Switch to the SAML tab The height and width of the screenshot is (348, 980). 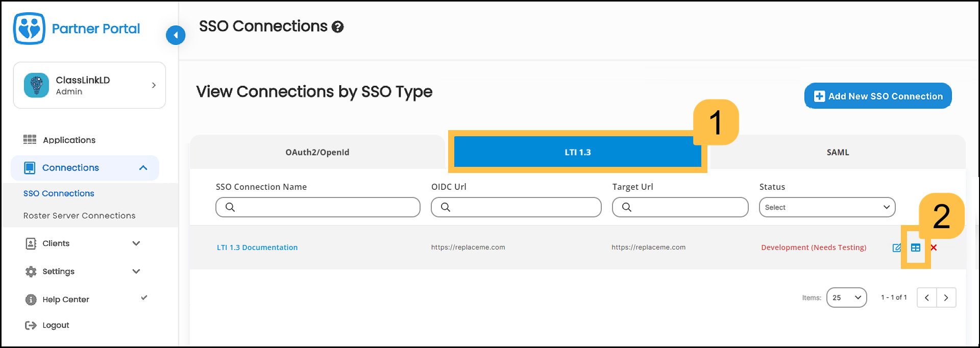click(x=838, y=152)
